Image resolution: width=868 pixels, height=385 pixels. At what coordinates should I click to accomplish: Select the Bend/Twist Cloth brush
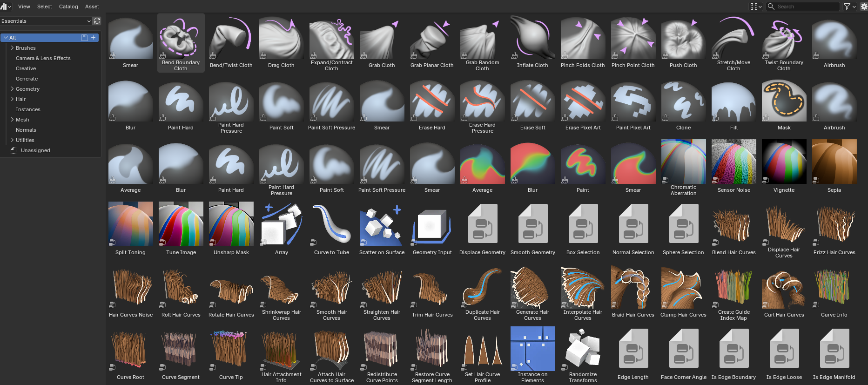(x=231, y=43)
